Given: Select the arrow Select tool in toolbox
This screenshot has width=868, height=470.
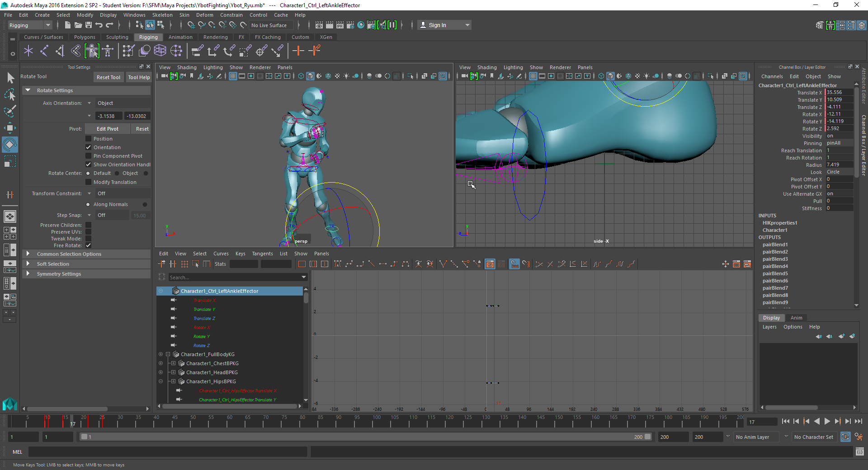Looking at the screenshot, I should click(x=10, y=78).
